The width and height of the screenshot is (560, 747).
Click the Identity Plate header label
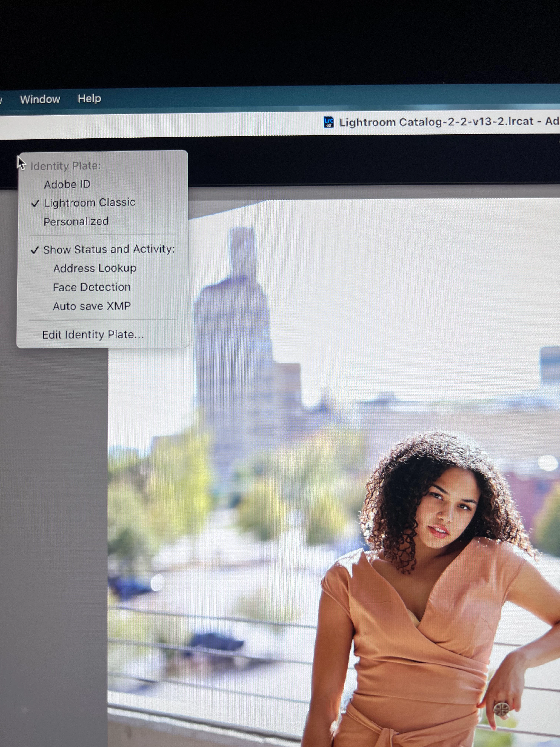point(66,166)
